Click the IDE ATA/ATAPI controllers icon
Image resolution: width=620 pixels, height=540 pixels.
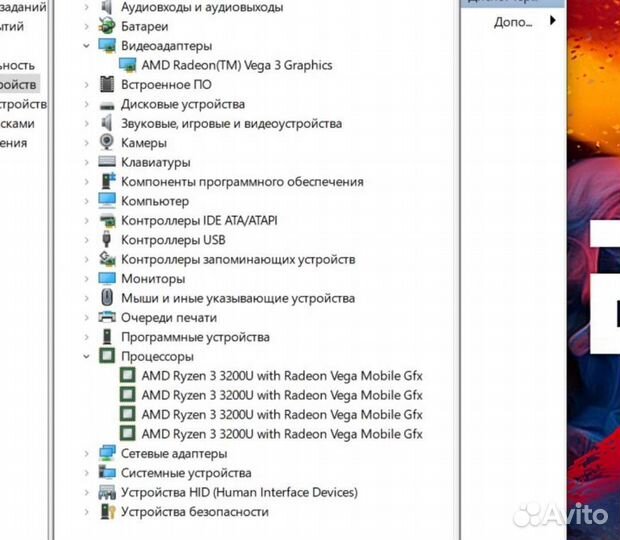tap(107, 220)
